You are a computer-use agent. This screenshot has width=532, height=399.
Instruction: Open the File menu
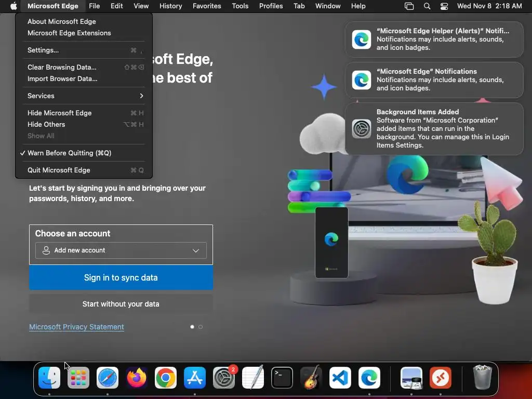95,6
